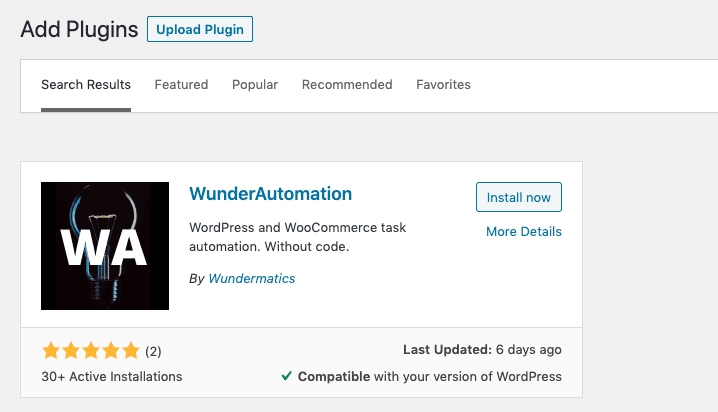The height and width of the screenshot is (412, 718).
Task: Switch to the Popular tab
Action: (255, 85)
